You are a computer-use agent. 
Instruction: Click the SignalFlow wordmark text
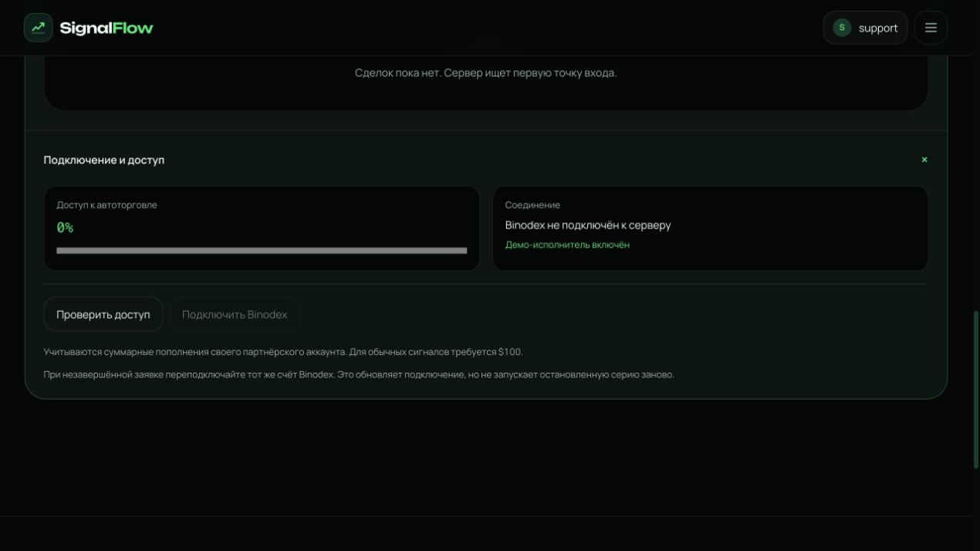[x=106, y=28]
